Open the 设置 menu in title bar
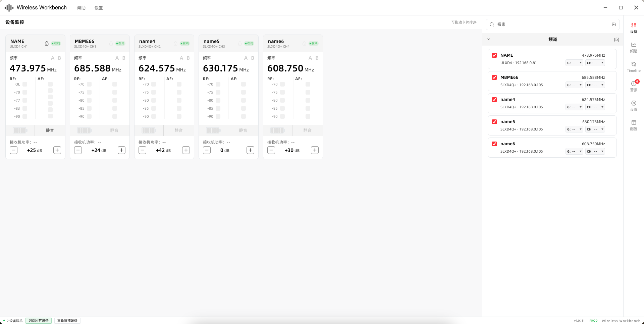Image resolution: width=644 pixels, height=324 pixels. tap(99, 8)
